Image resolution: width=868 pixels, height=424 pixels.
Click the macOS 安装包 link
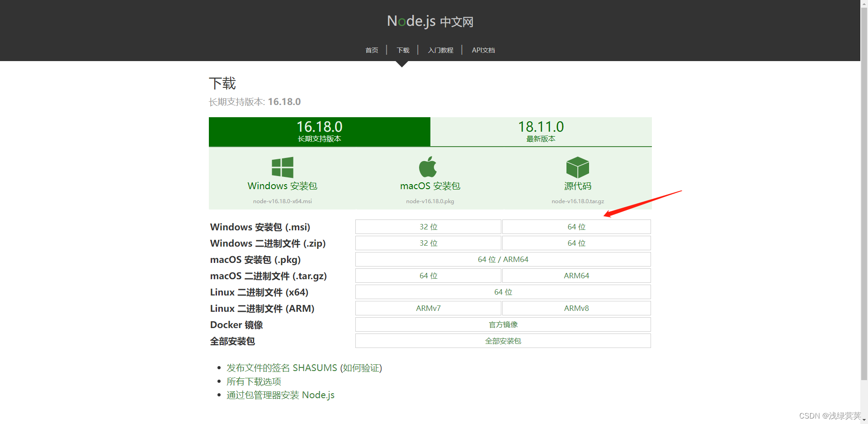[x=430, y=186]
